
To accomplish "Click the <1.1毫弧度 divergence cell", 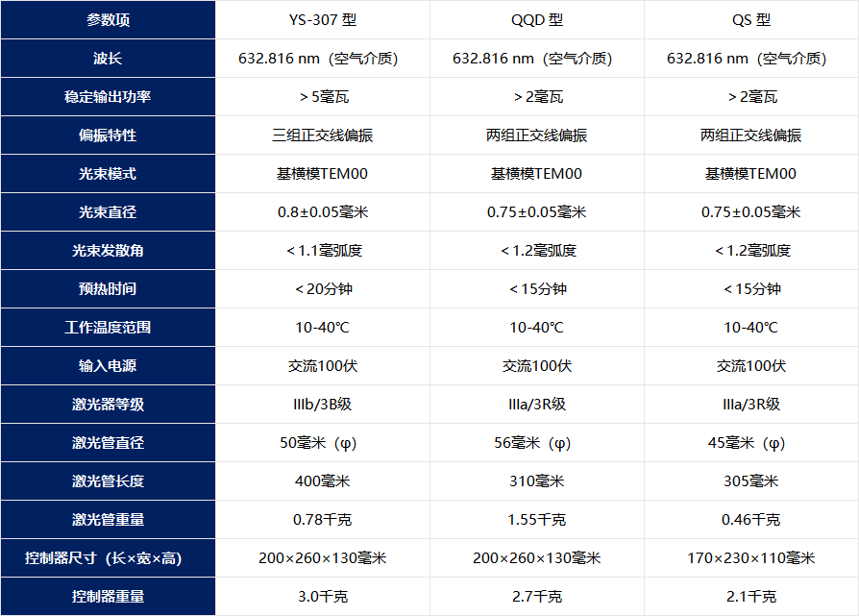I will pyautogui.click(x=322, y=251).
